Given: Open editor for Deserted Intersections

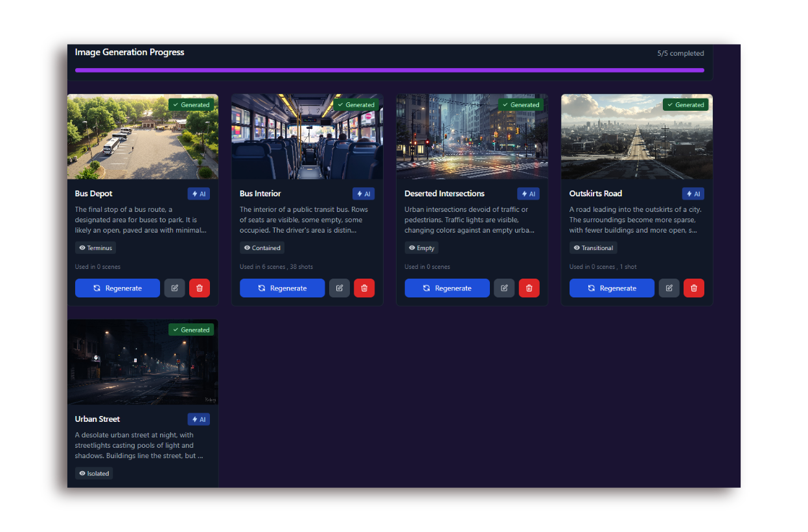Looking at the screenshot, I should pyautogui.click(x=504, y=288).
